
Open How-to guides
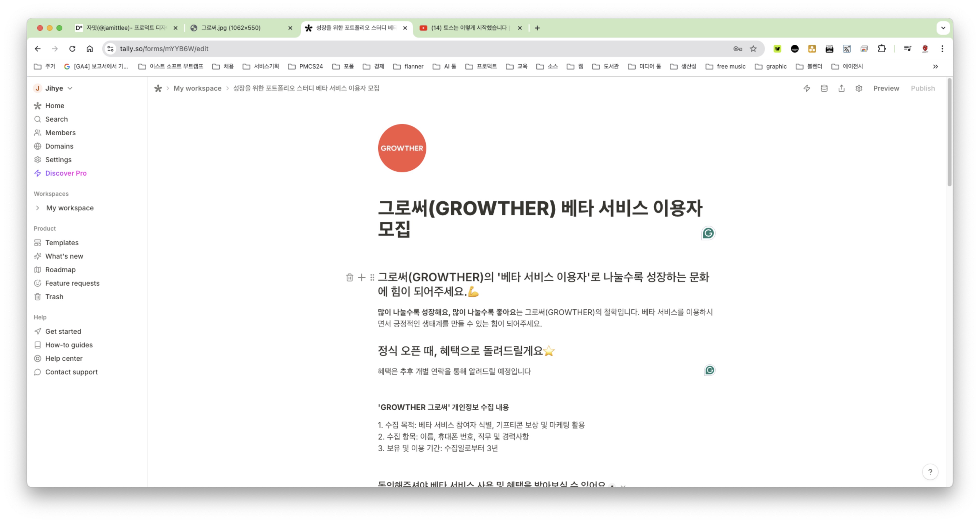pos(69,345)
